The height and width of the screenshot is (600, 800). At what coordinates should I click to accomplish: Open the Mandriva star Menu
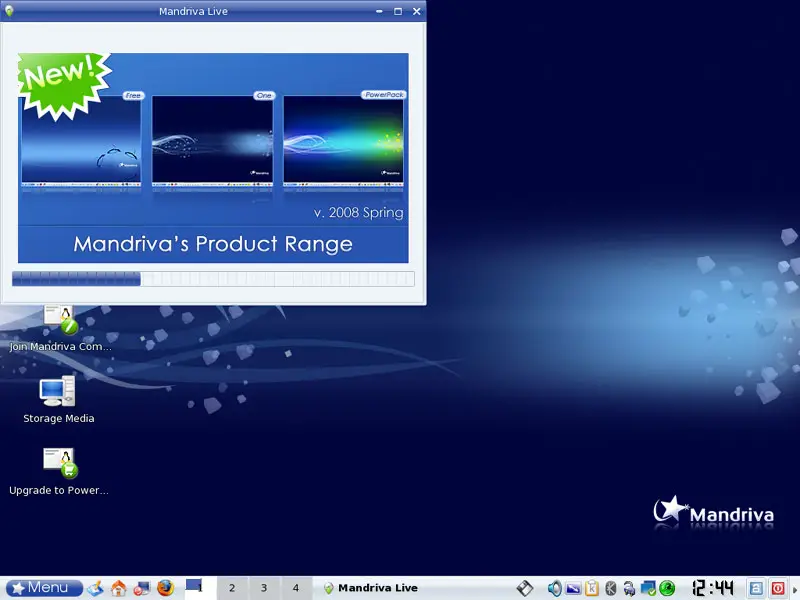[x=44, y=588]
